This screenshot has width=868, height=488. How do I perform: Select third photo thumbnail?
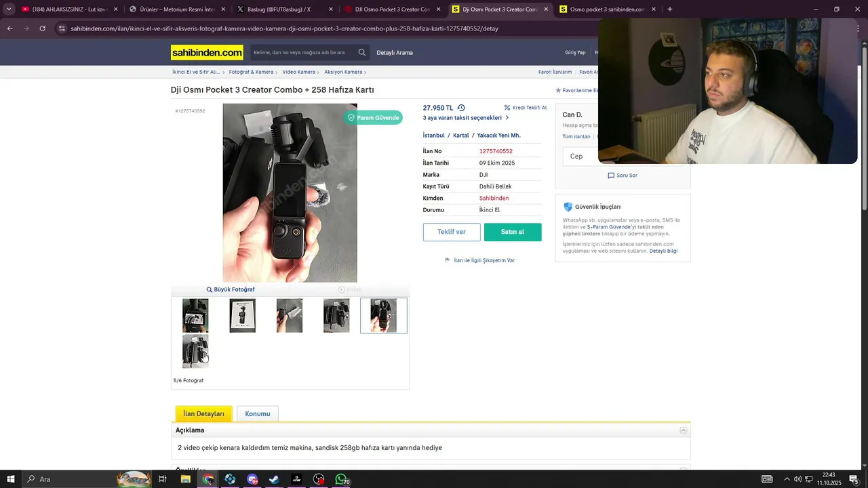[x=290, y=316]
